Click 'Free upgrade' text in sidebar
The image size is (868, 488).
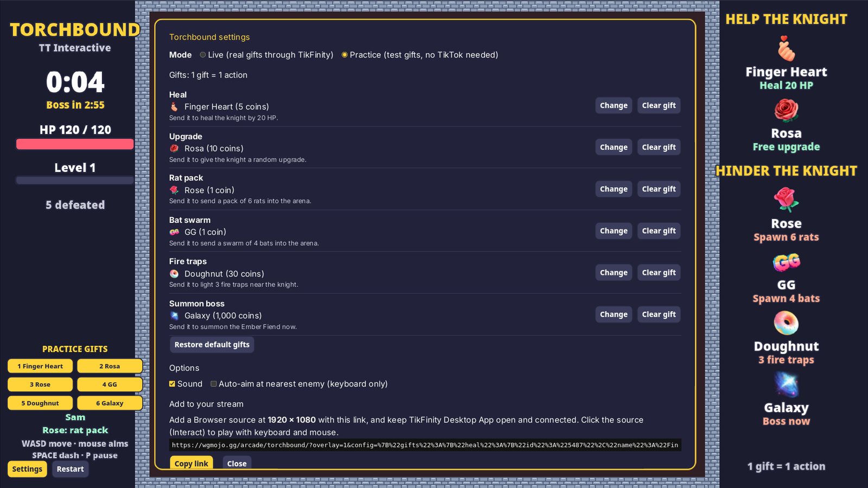pyautogui.click(x=786, y=147)
